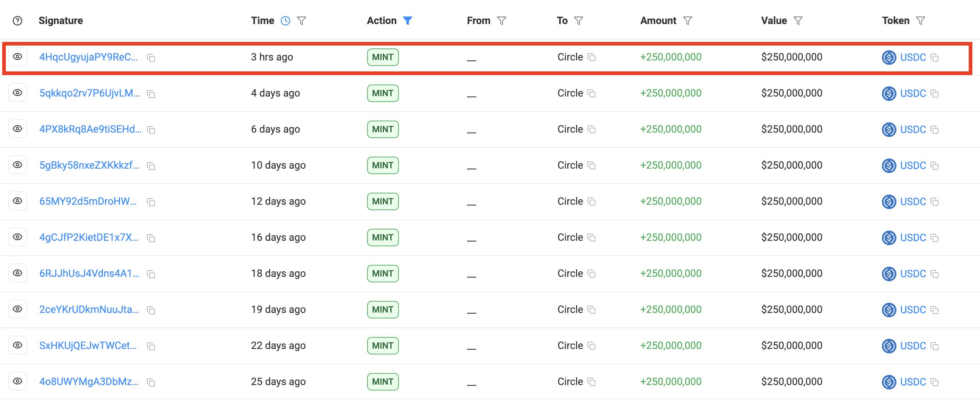Image resolution: width=980 pixels, height=400 pixels.
Task: Toggle eye preview for 65MY92d5mDroHW transaction
Action: (x=17, y=201)
